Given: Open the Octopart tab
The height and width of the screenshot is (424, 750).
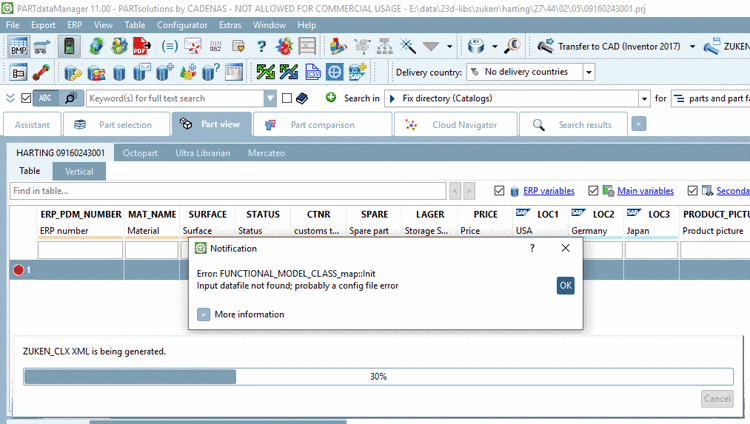Looking at the screenshot, I should [x=140, y=153].
